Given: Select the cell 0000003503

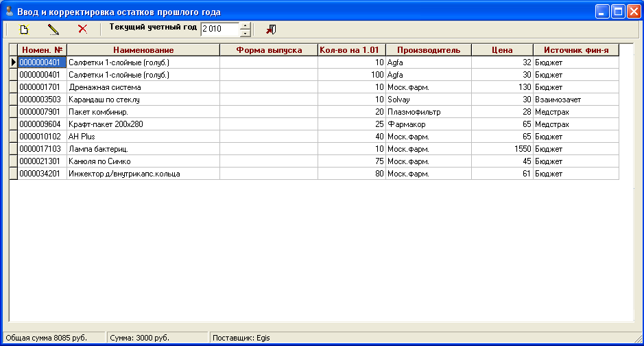Looking at the screenshot, I should 43,100.
